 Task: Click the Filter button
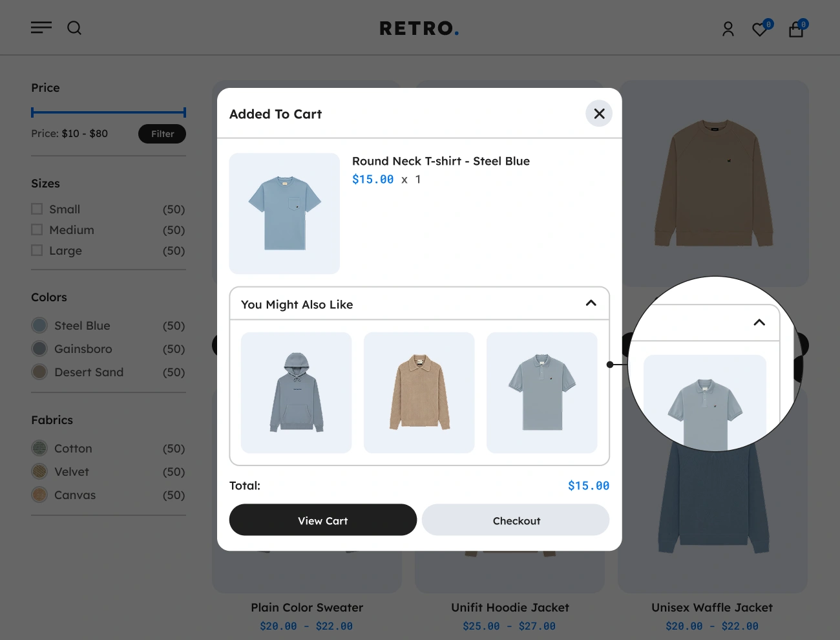162,134
